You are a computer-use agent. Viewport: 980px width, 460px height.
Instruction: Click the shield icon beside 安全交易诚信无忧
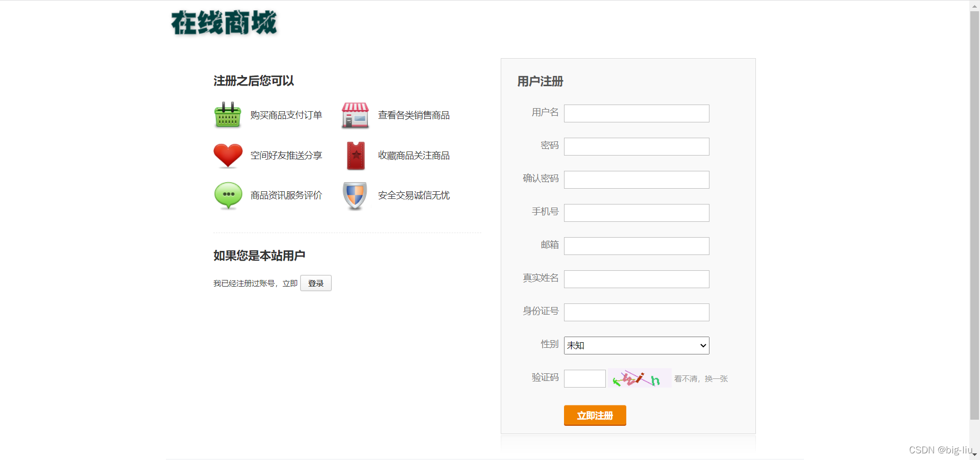point(354,196)
